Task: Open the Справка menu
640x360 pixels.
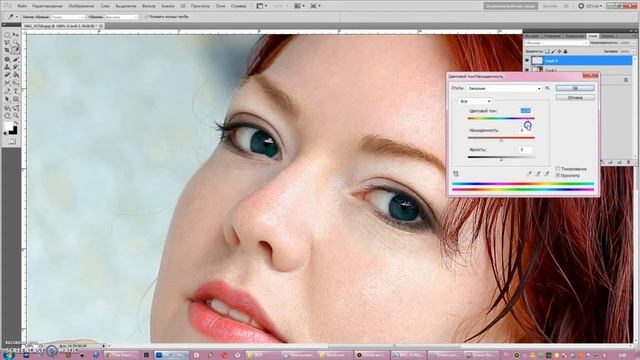Action: pos(238,6)
